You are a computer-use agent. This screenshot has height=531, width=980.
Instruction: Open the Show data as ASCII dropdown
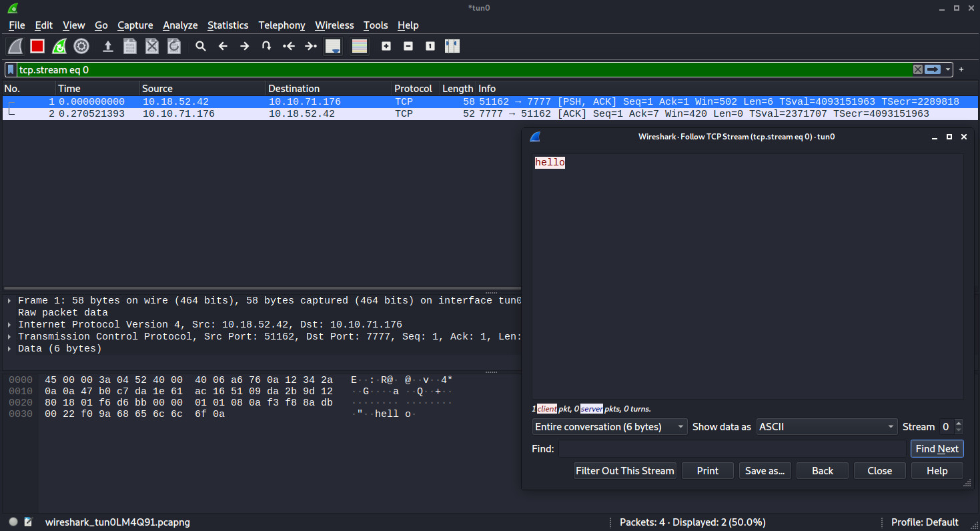point(827,427)
